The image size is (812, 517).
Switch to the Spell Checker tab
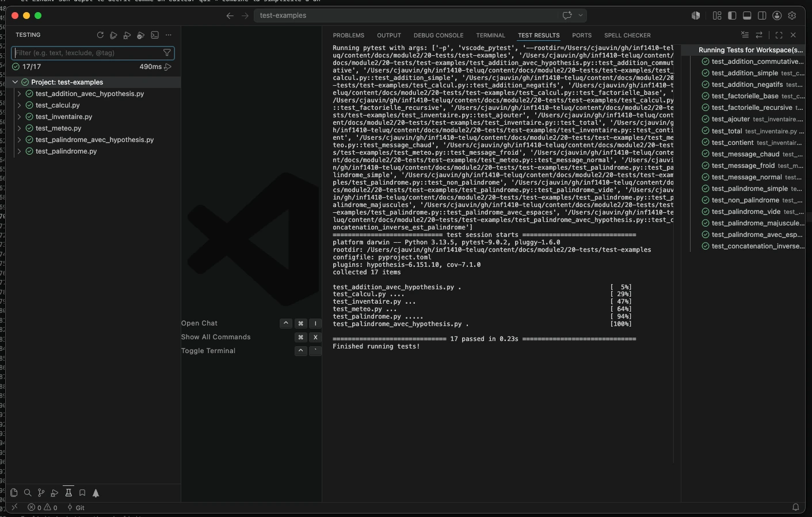click(x=627, y=36)
